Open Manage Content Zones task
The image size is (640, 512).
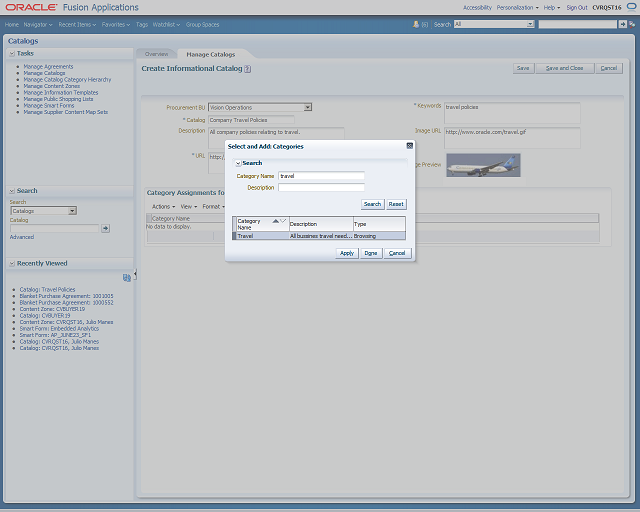pyautogui.click(x=51, y=86)
